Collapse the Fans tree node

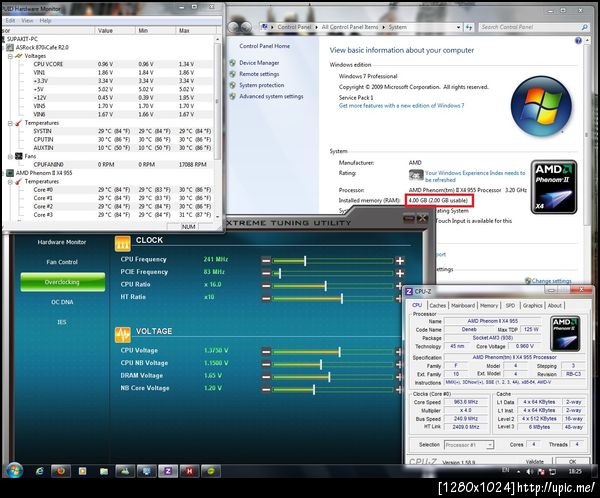point(10,156)
